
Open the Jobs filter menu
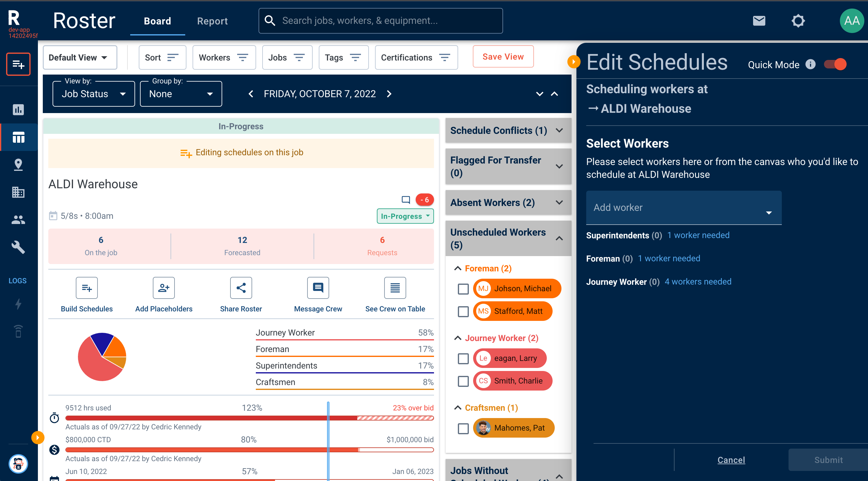tap(287, 57)
